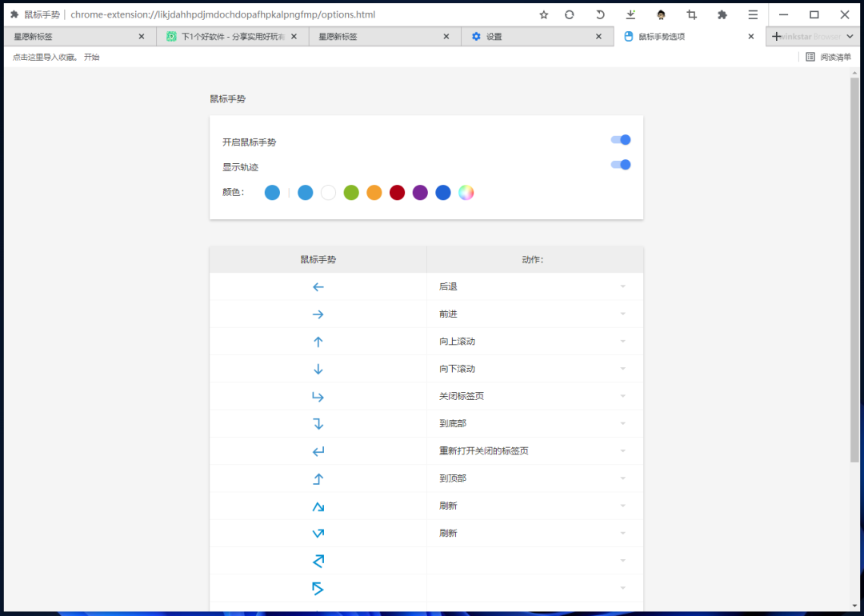
Task: Switch to the 设置 tab
Action: [528, 36]
